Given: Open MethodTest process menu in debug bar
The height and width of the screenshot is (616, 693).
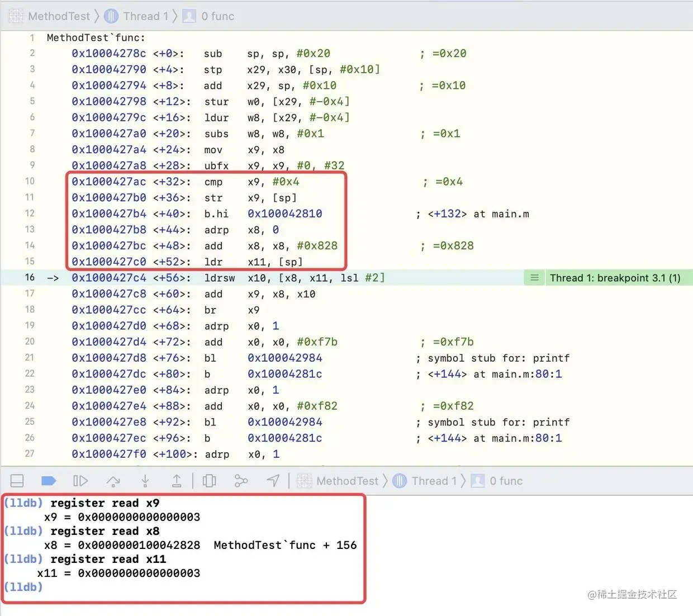Looking at the screenshot, I should [348, 481].
